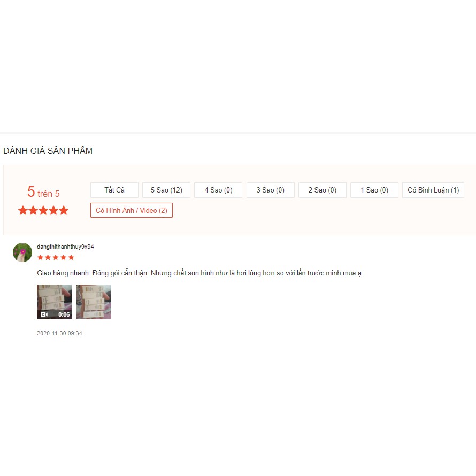This screenshot has width=476, height=476.
Task: Click the red '5' rating score
Action: (x=31, y=193)
